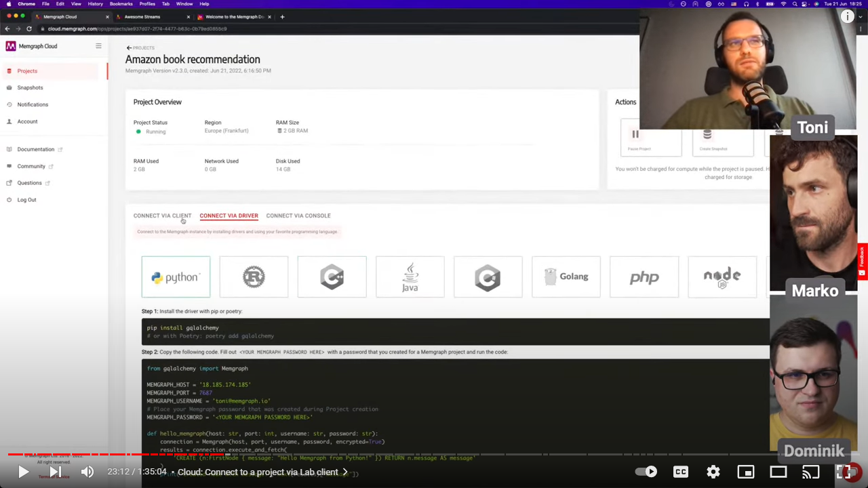
Task: Switch to Connect via Driver tab
Action: click(229, 216)
